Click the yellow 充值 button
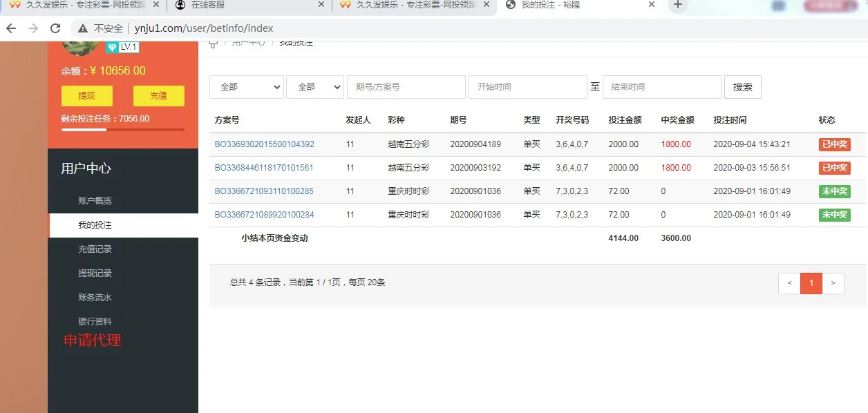This screenshot has width=868, height=413. tap(158, 95)
